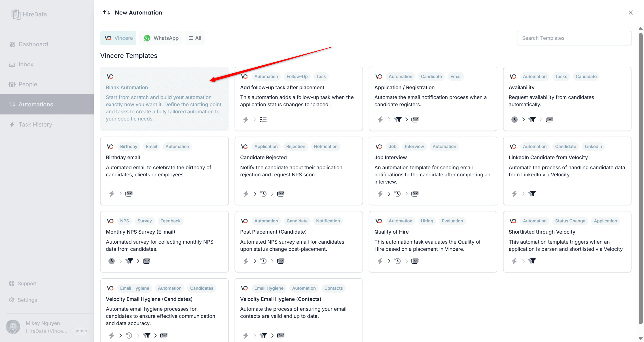Click Mikey Nguyen's profile avatar
Viewport: 644px width, 342px height.
coord(13,327)
